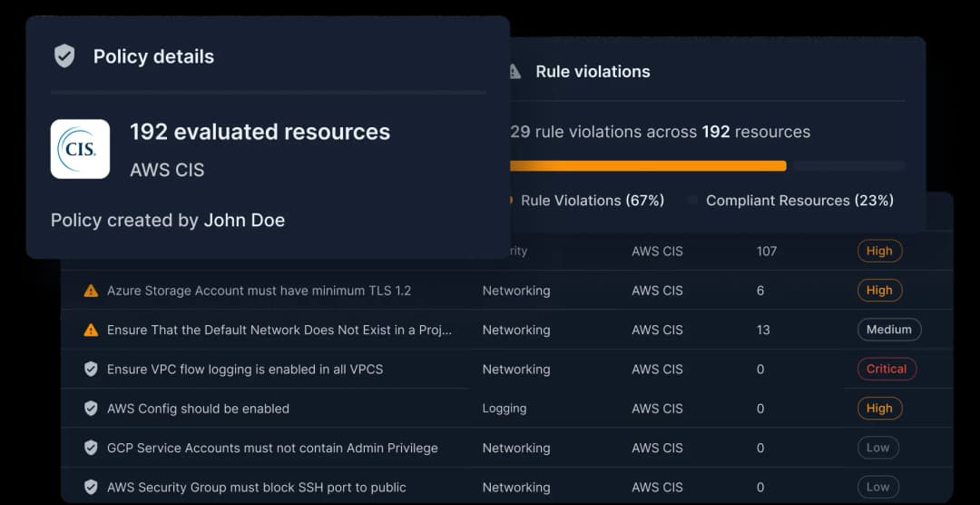
Task: Click High badge in AWS Config row
Action: 878,409
